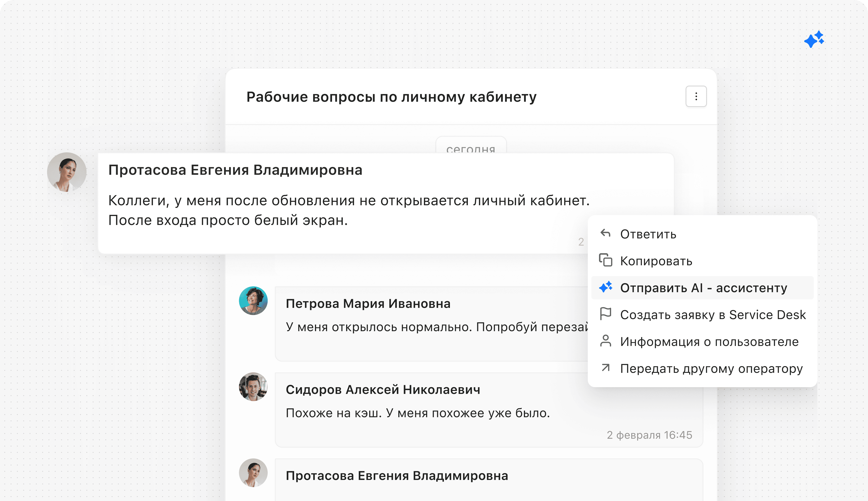Click the name Петрова Мария Ивановна
868x501 pixels.
click(x=368, y=303)
